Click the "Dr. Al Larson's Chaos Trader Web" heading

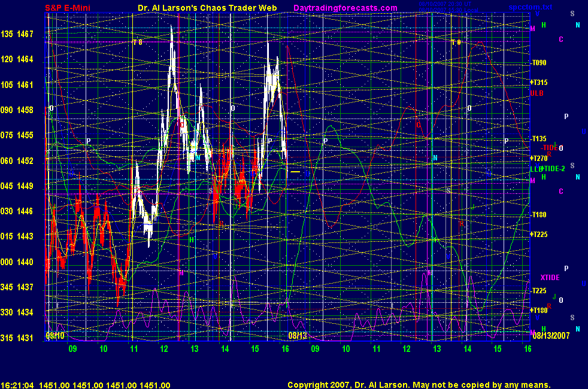[207, 8]
